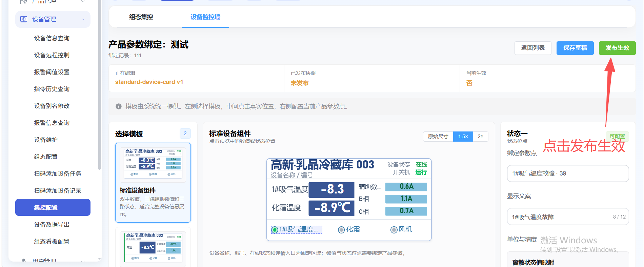Click 保存草稿 to save draft
The height and width of the screenshot is (267, 644).
point(575,48)
